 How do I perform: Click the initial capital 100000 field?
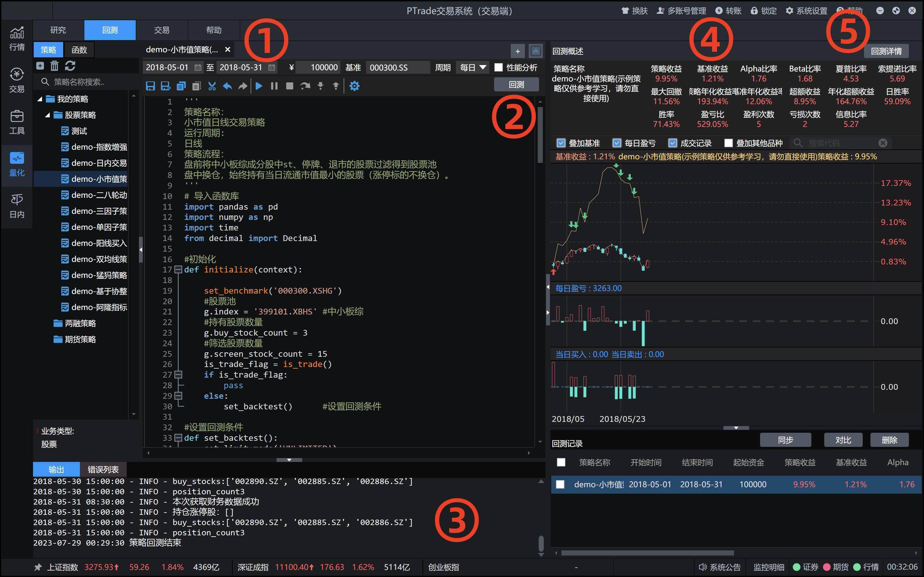click(318, 68)
